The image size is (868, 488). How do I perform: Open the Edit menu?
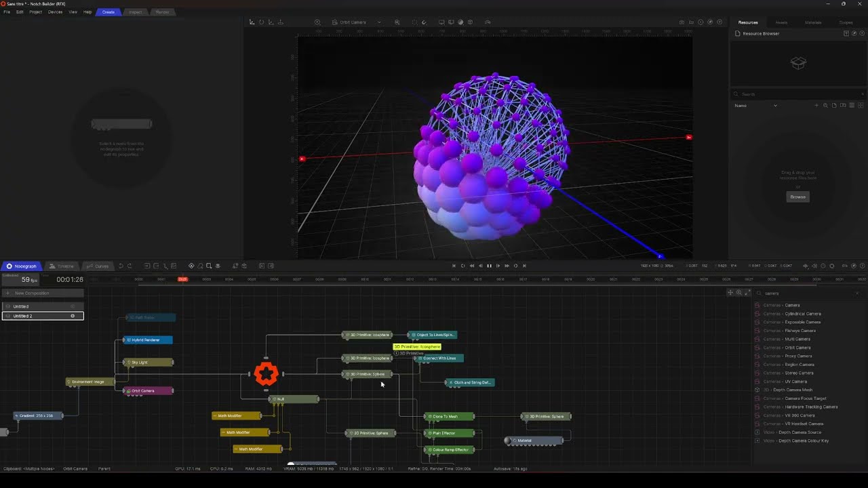[20, 12]
